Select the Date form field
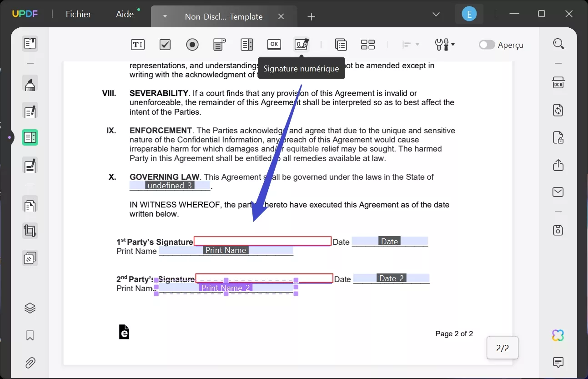The image size is (588, 379). pyautogui.click(x=390, y=242)
